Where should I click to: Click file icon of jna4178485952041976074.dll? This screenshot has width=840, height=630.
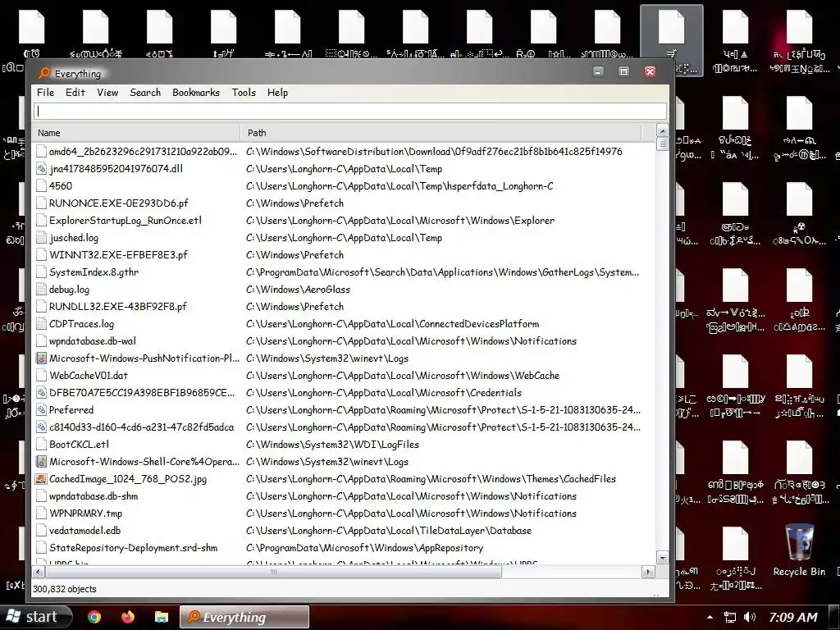coord(41,169)
